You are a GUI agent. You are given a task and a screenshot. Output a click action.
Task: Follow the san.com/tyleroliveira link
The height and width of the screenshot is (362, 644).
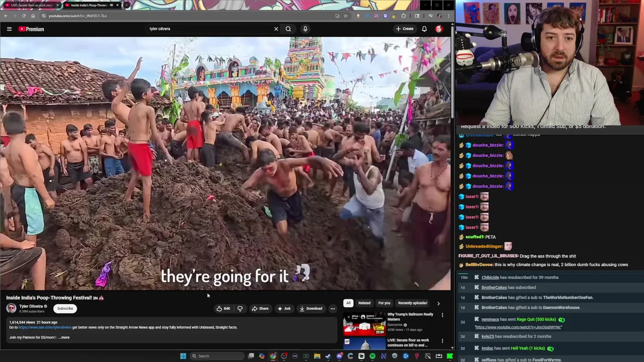click(x=45, y=327)
